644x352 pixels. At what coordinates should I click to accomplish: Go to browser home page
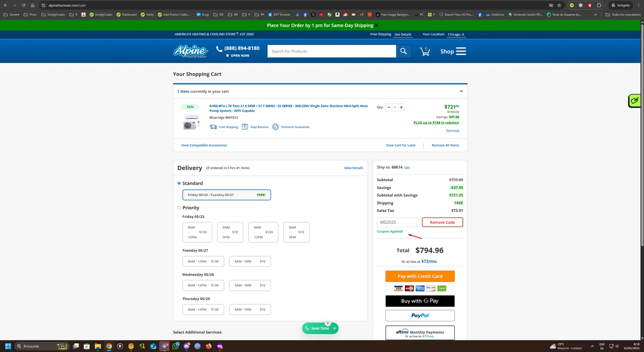[33, 5]
